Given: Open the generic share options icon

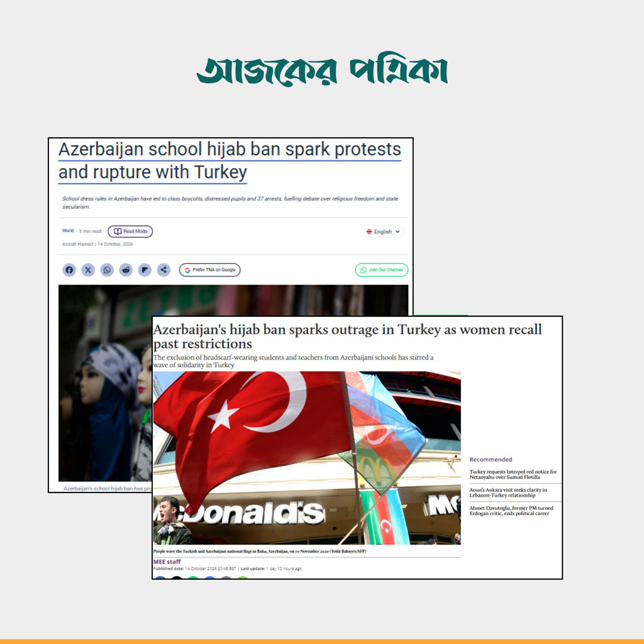Looking at the screenshot, I should click(x=164, y=270).
